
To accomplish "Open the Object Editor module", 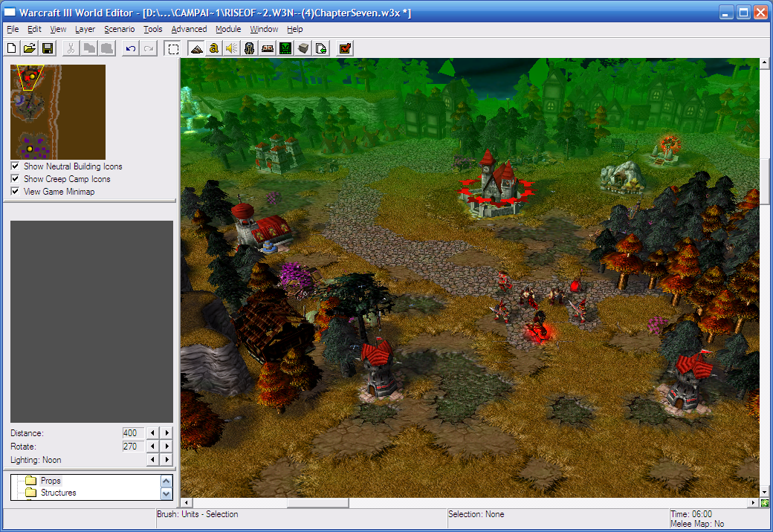I will pyautogui.click(x=250, y=48).
